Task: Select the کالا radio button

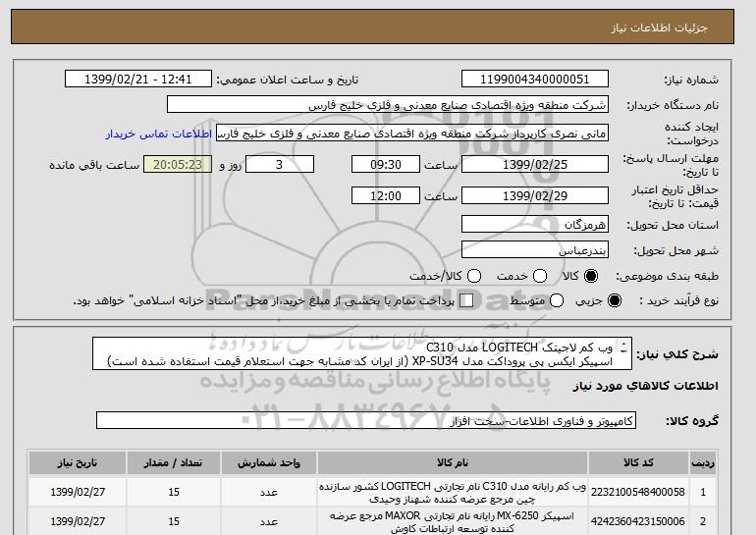Action: coord(591,276)
